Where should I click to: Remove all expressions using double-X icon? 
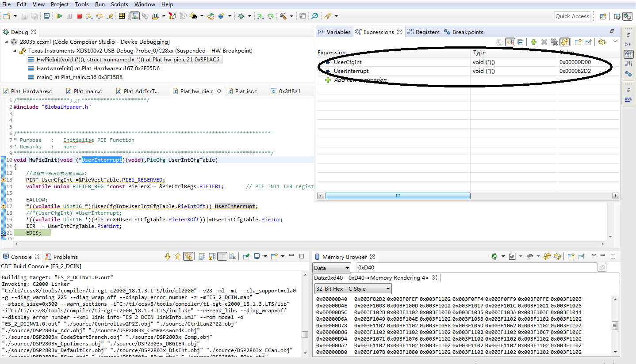(554, 42)
